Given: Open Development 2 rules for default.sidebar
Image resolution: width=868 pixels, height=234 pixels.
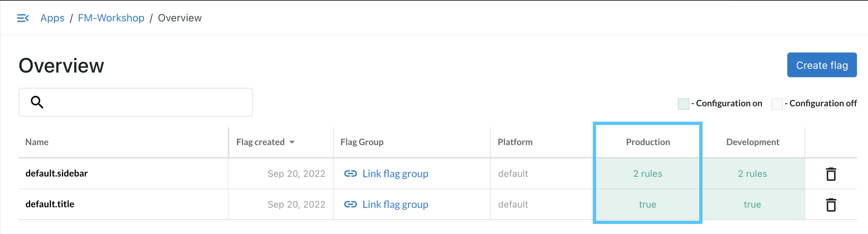Looking at the screenshot, I should [752, 173].
